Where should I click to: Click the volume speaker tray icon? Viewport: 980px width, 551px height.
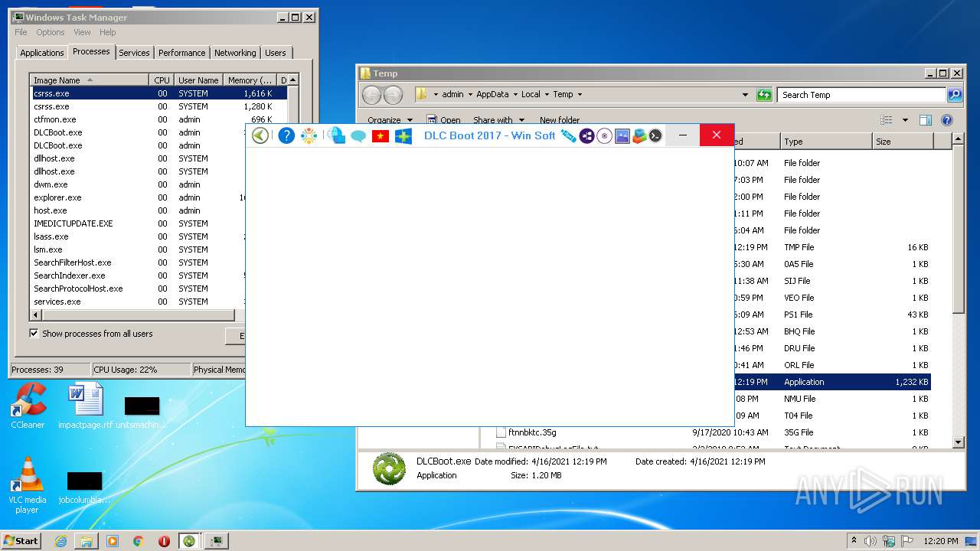pos(870,541)
